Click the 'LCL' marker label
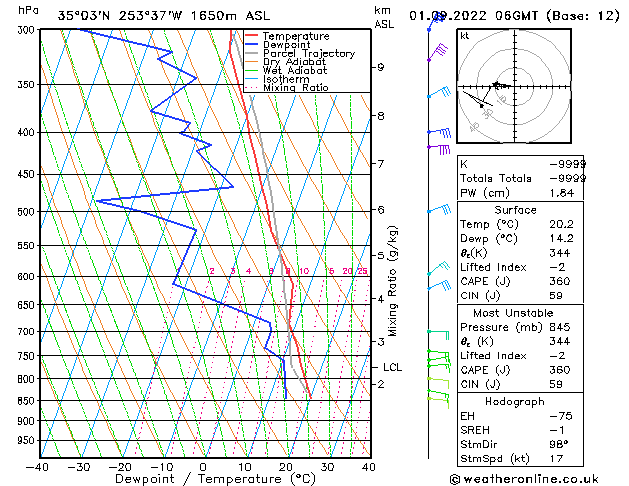The image size is (629, 486). click(392, 367)
